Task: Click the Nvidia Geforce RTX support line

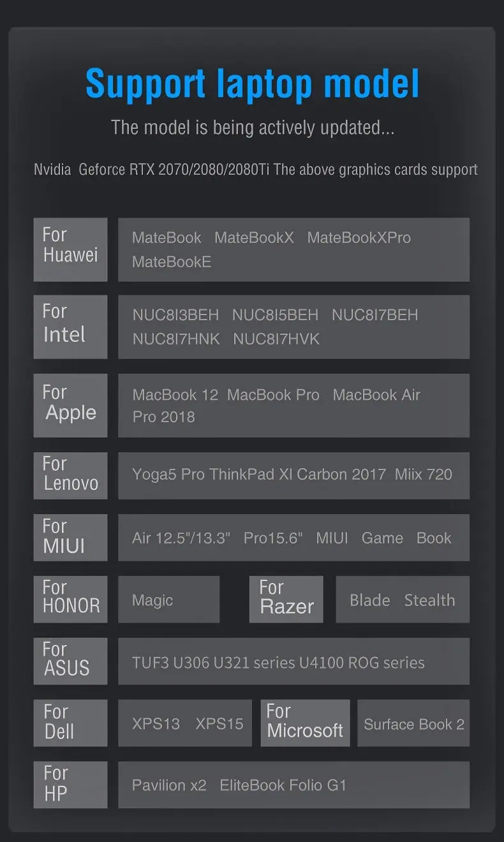Action: pyautogui.click(x=255, y=170)
